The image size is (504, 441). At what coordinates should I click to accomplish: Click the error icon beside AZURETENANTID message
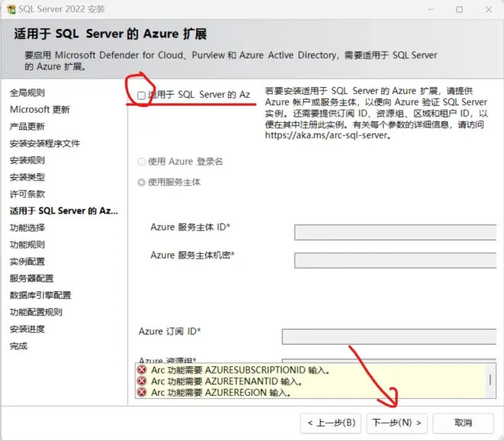[142, 381]
